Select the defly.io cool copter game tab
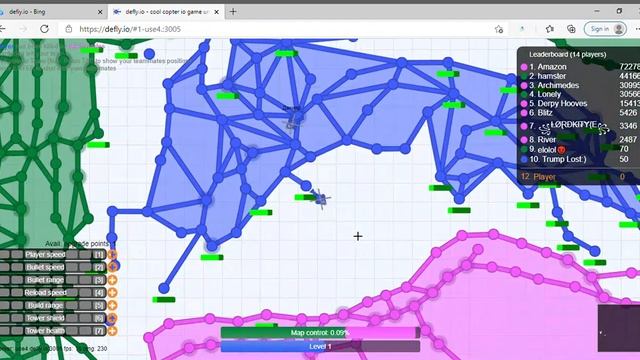The height and width of the screenshot is (360, 640). pos(167,12)
